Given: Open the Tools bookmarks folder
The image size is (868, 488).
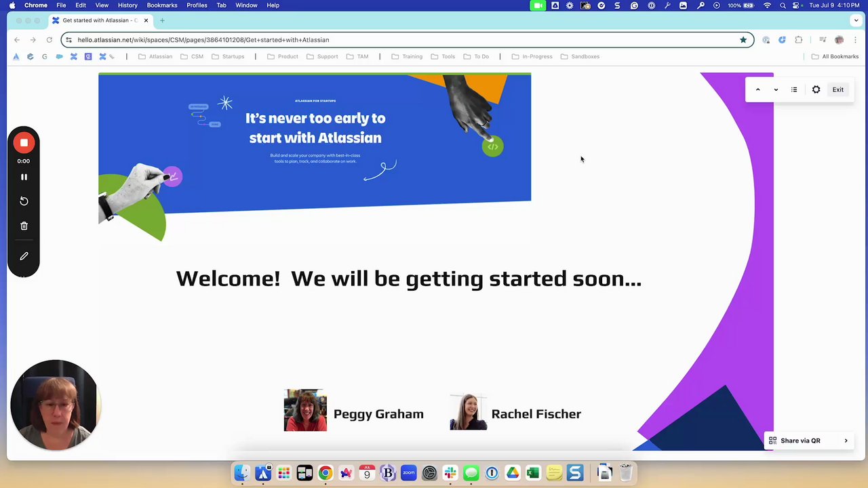Looking at the screenshot, I should pyautogui.click(x=443, y=56).
